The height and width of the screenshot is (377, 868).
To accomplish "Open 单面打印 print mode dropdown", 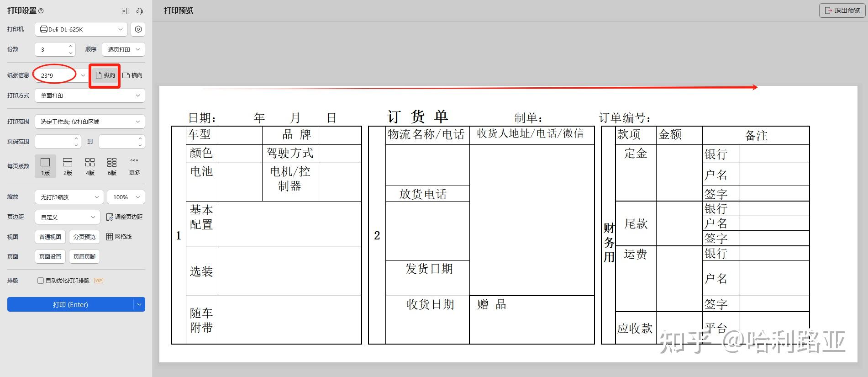I will point(90,96).
